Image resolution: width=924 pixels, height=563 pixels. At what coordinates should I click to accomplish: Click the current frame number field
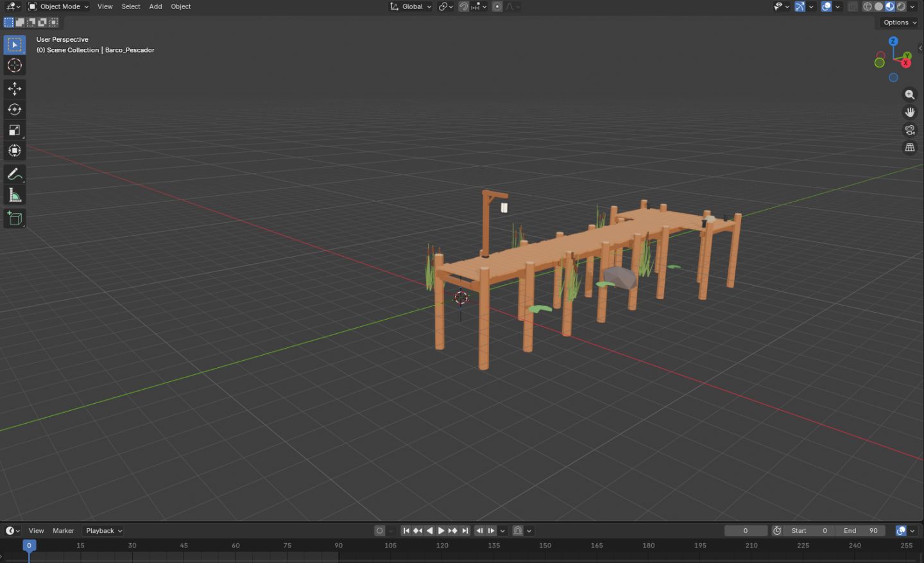pos(746,531)
